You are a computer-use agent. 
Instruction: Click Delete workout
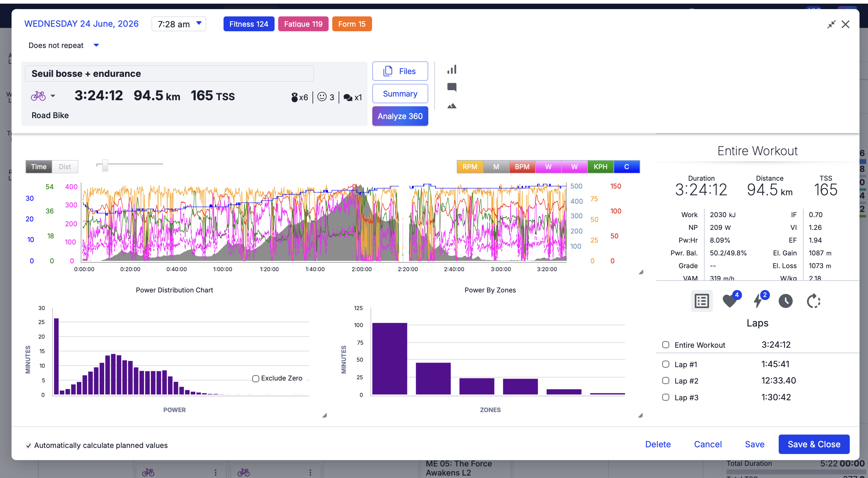tap(658, 444)
